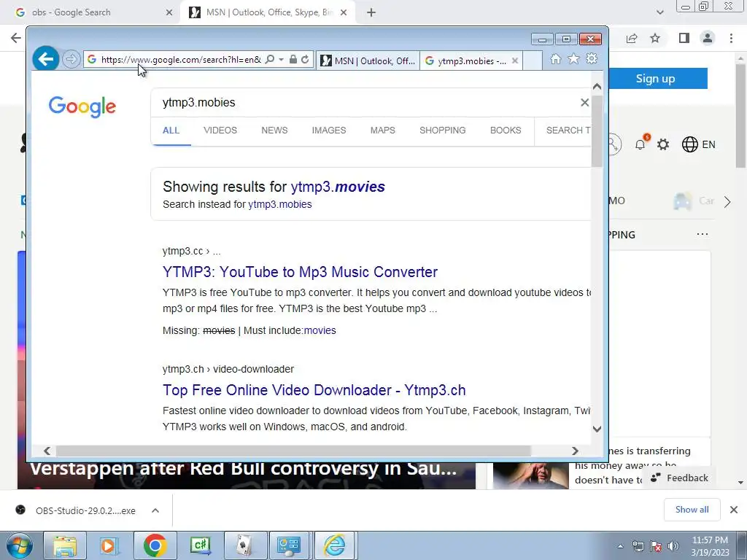
Task: Select the SHOPPING search tab
Action: pos(443,131)
